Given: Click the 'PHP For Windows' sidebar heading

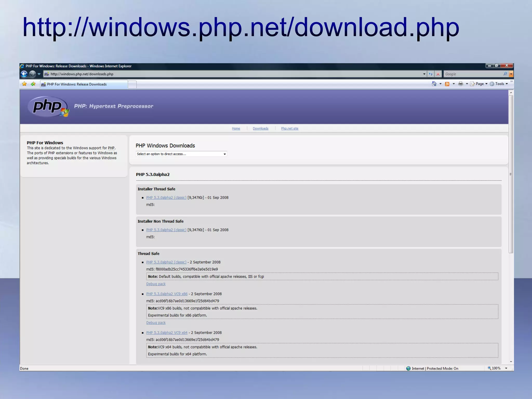Looking at the screenshot, I should point(45,143).
